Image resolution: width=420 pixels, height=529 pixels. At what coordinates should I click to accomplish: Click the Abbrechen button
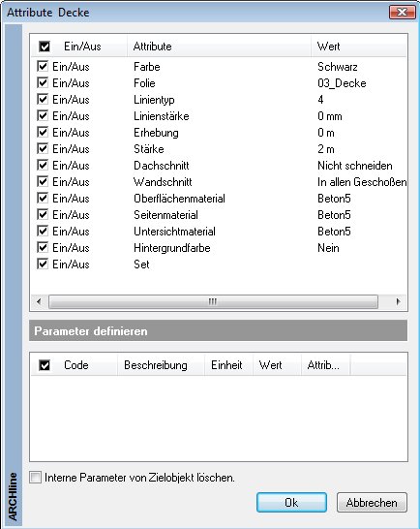coord(372,502)
